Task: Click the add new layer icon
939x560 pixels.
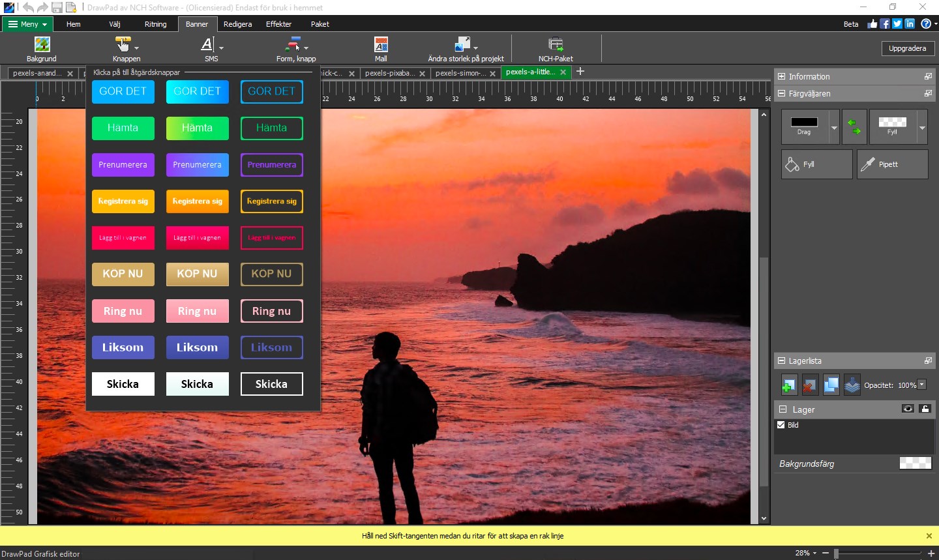Action: click(789, 385)
